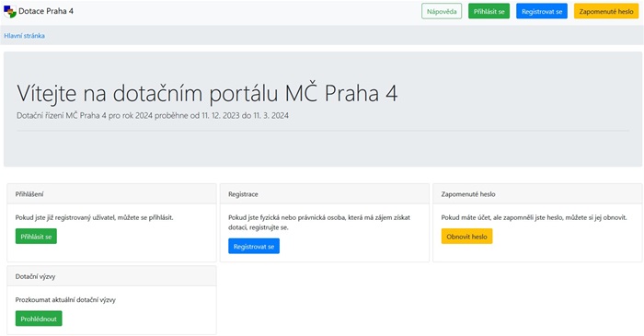Click the header Zapomenuté heslo button

[x=606, y=11]
